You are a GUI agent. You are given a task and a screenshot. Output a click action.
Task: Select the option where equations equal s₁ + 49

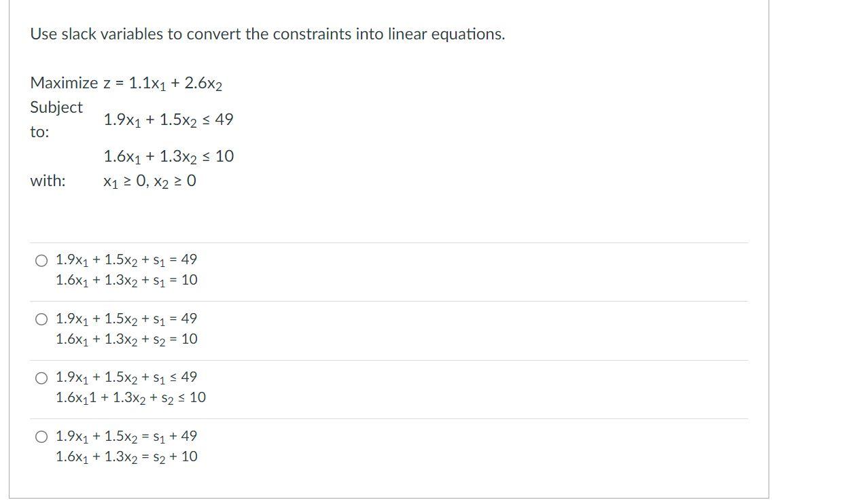pos(40,437)
